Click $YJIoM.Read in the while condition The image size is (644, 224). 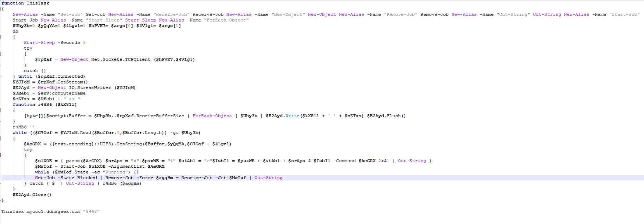click(76, 133)
